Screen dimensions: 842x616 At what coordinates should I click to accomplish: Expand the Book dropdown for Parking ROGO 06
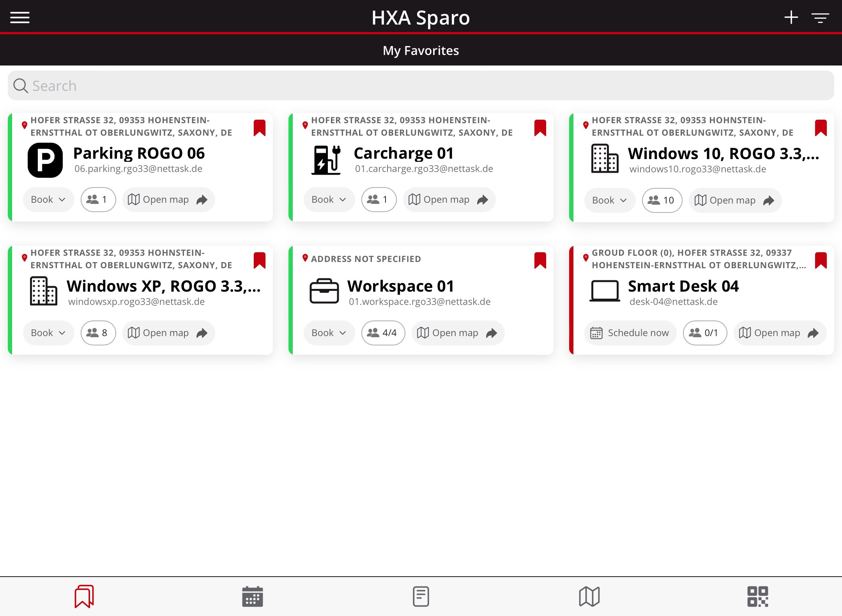click(48, 199)
